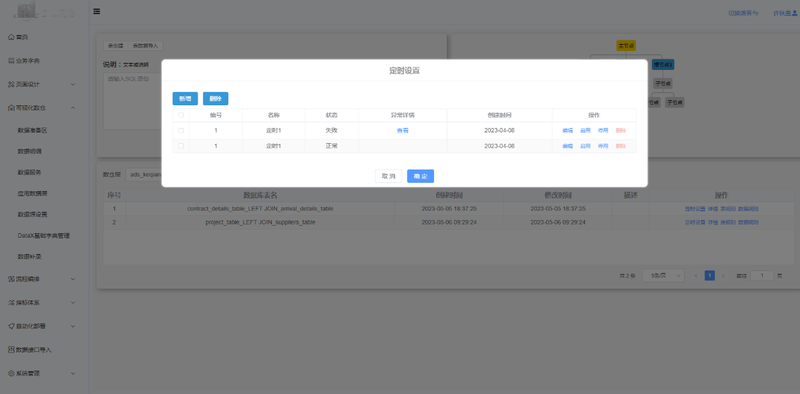Screen dimensions: 800x394
Task: Click 停用 in the 正常 row
Action: (x=603, y=146)
